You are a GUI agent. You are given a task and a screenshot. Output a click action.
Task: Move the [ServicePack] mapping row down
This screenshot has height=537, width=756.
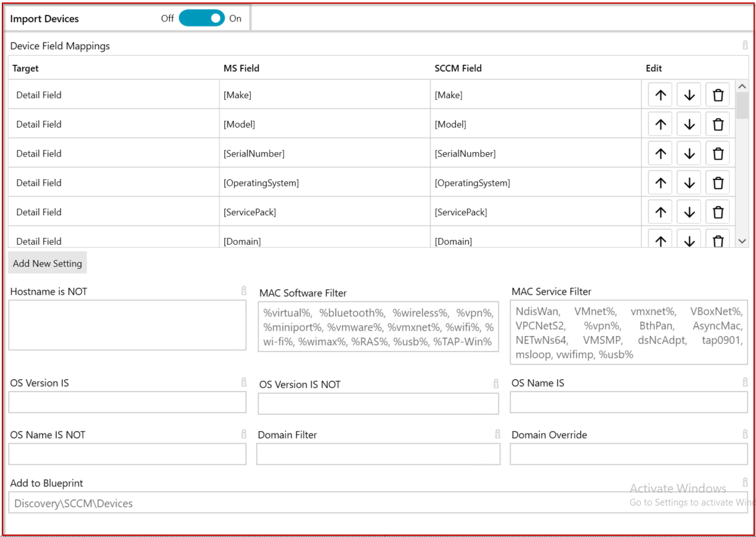click(689, 212)
